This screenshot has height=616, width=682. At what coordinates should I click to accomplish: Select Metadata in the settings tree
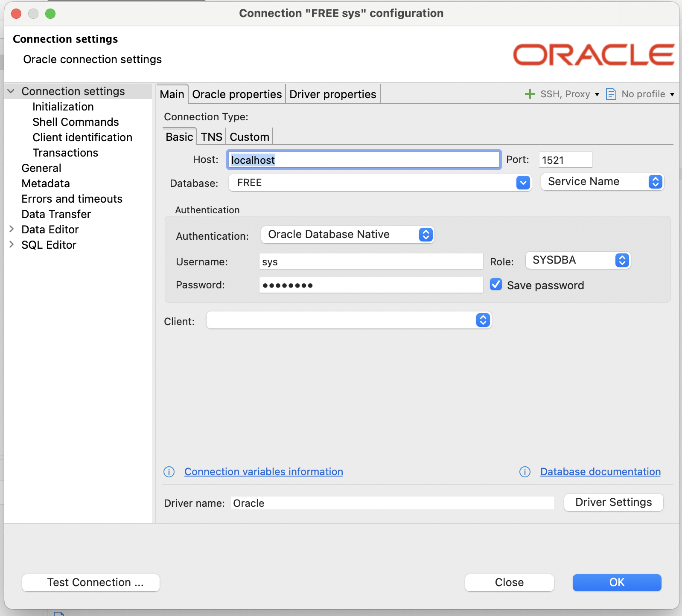coord(46,183)
